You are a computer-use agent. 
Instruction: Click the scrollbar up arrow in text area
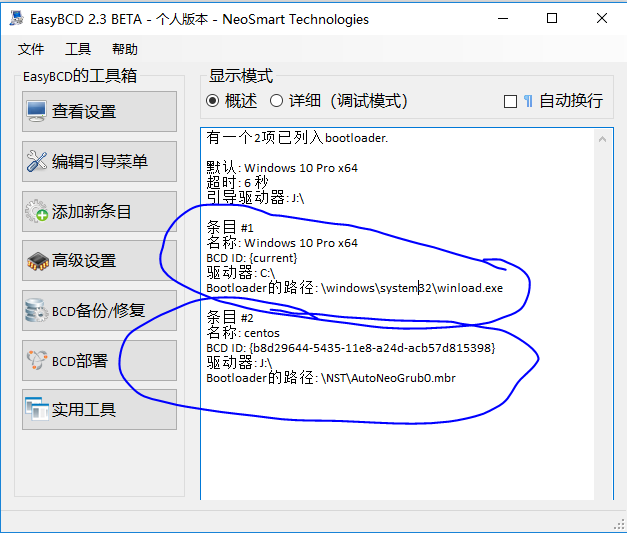pos(603,139)
